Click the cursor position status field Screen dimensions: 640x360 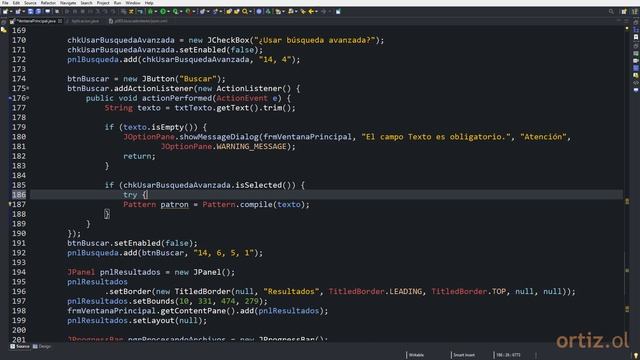pyautogui.click(x=508, y=355)
